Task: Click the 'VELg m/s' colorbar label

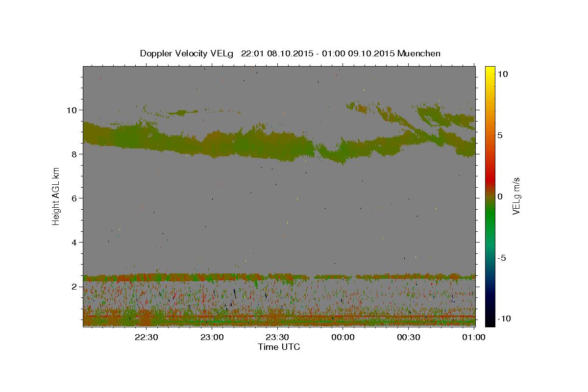Action: coord(516,196)
